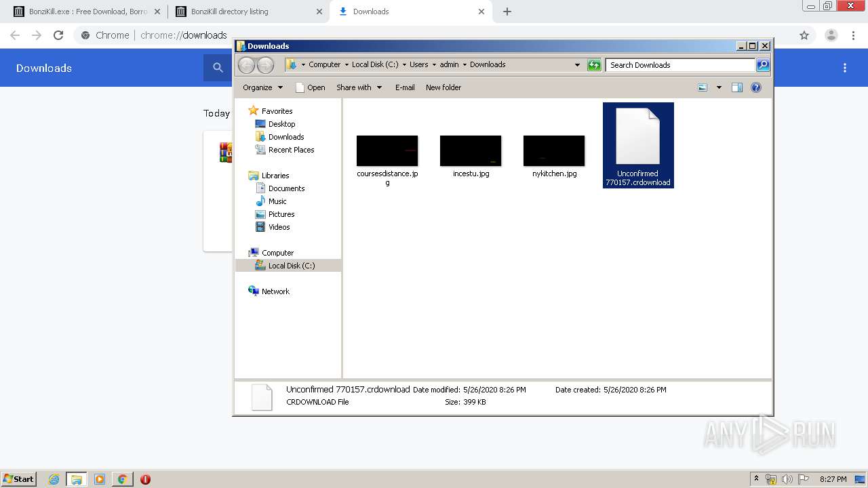Click Chrome's back arrow
Screen dimensions: 868x488
(x=15, y=35)
